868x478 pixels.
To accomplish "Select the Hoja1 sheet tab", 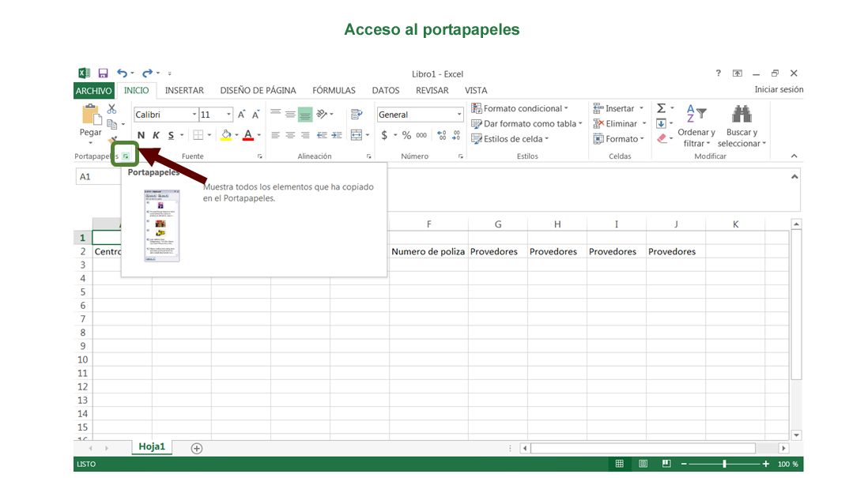I will pyautogui.click(x=152, y=446).
